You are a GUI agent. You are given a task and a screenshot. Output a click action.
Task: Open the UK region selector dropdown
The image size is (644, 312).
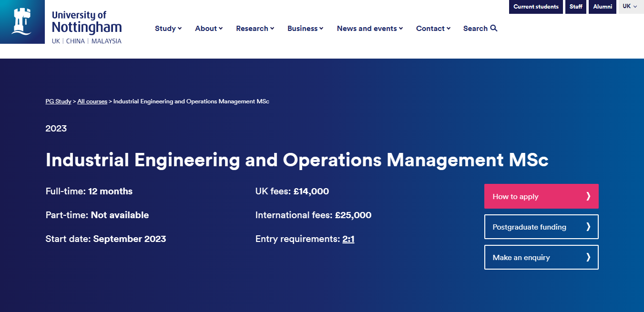(630, 7)
